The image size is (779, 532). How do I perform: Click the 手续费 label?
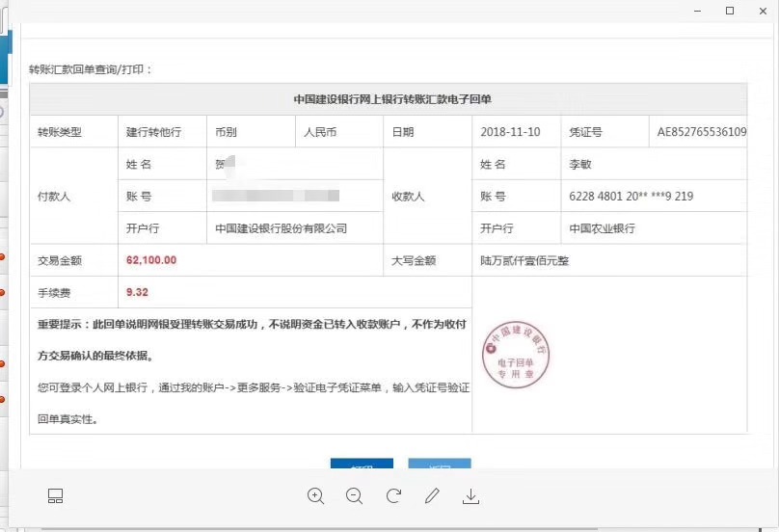click(x=54, y=293)
